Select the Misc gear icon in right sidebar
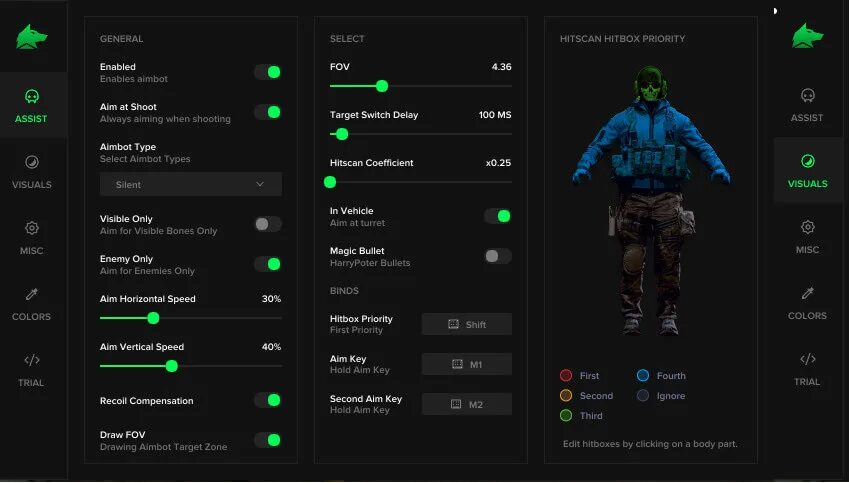849x483 pixels. 807,227
